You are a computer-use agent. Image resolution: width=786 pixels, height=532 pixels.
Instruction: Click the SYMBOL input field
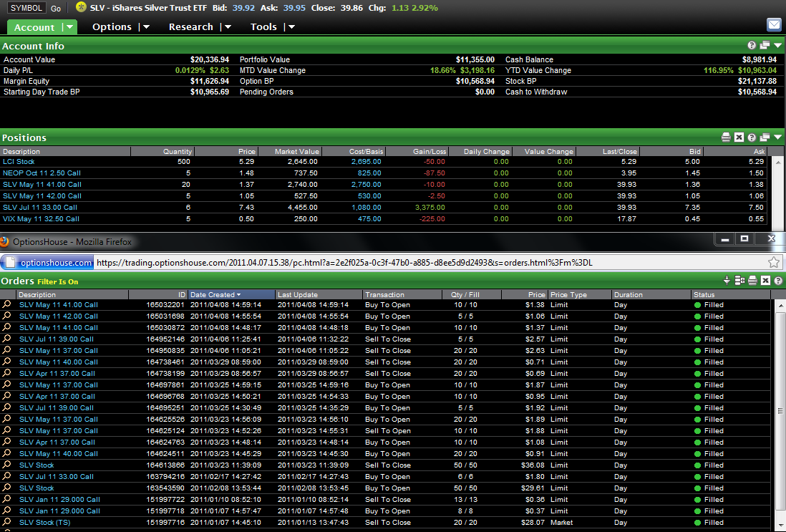[27, 9]
